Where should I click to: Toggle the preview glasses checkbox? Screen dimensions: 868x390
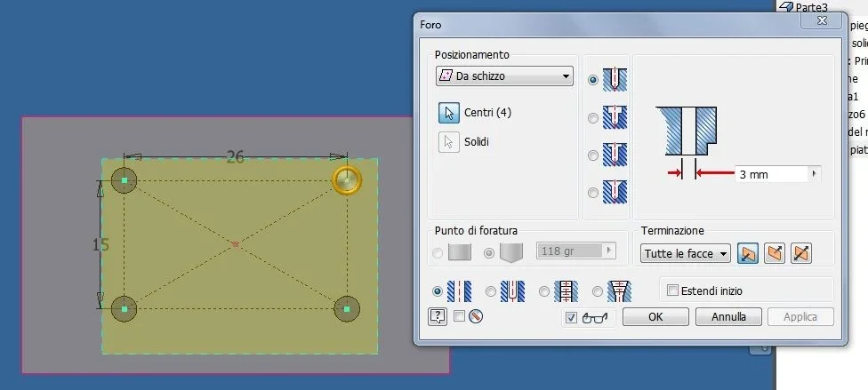click(572, 317)
